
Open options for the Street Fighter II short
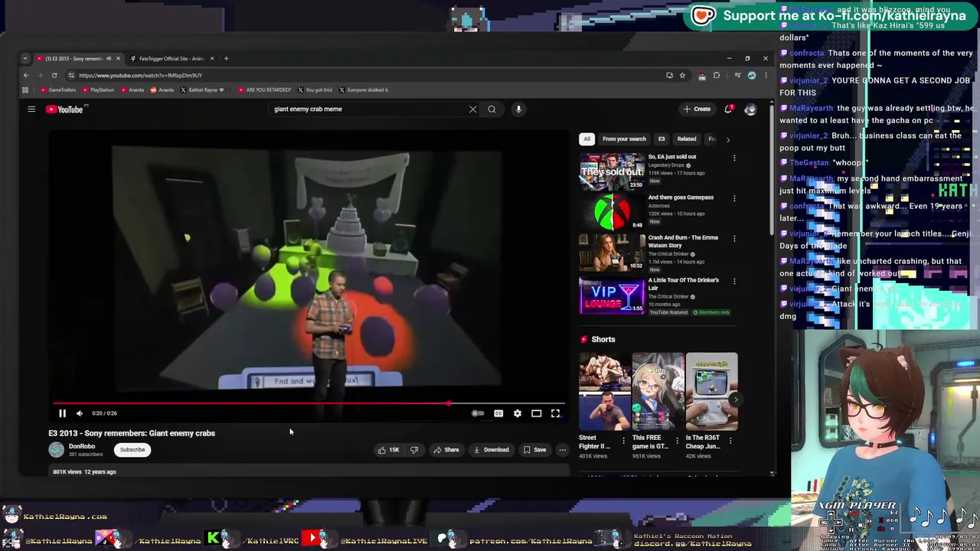pos(623,441)
